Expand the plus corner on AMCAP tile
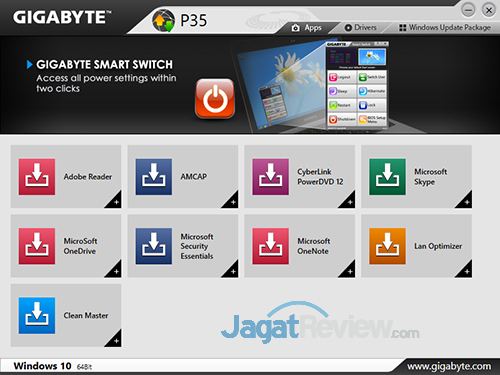Image resolution: width=500 pixels, height=375 pixels. (x=232, y=201)
